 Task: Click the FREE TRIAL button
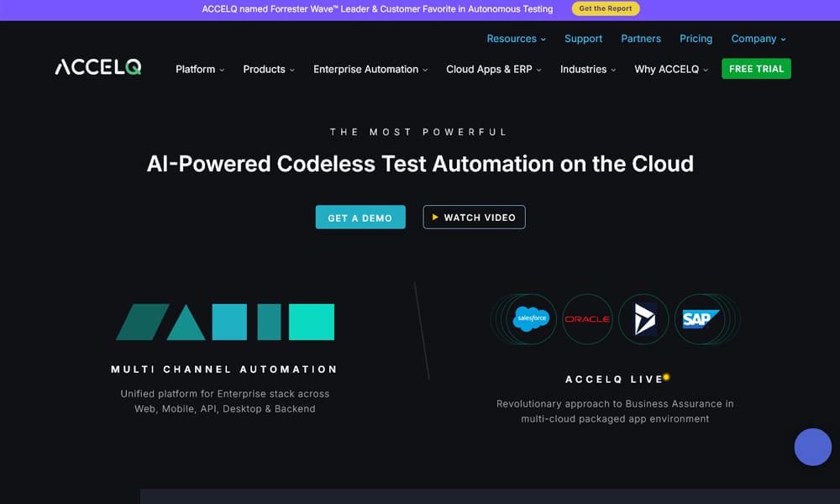[756, 69]
